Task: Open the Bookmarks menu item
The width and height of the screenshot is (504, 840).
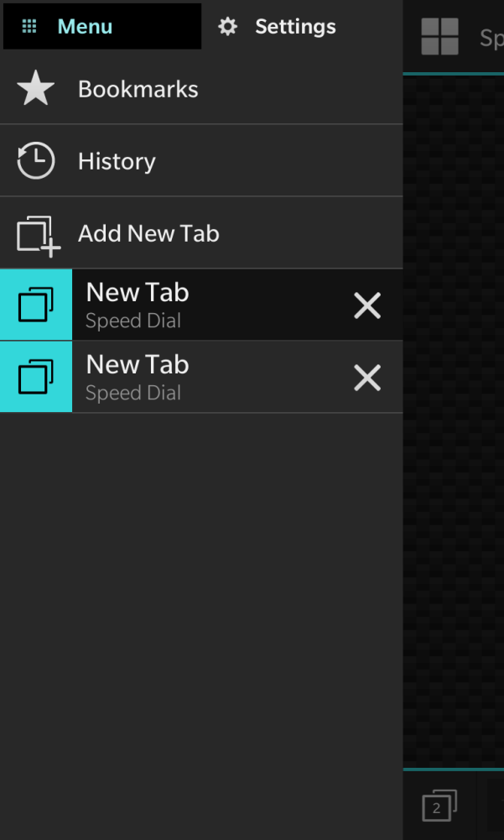Action: pyautogui.click(x=201, y=88)
